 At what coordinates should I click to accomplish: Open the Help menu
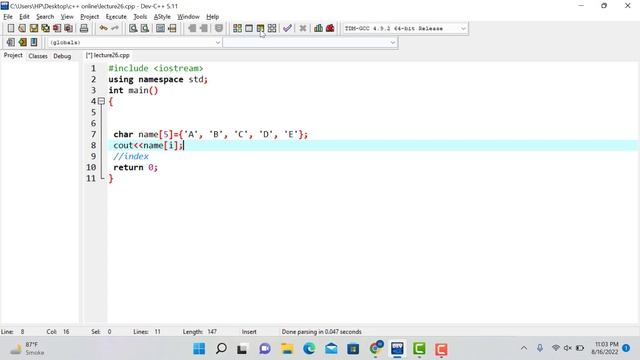212,17
